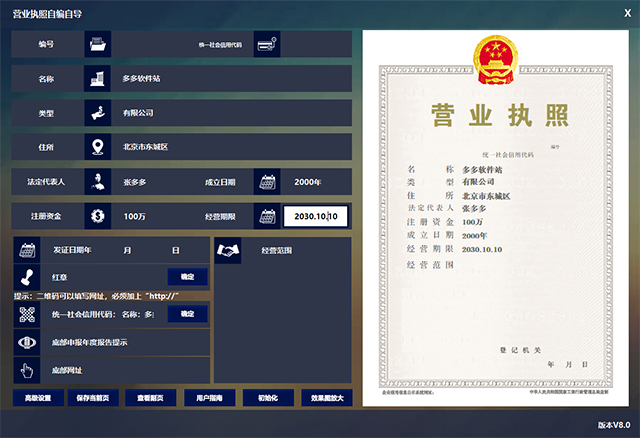Click 查看副页 button
640x438 pixels.
151,398
